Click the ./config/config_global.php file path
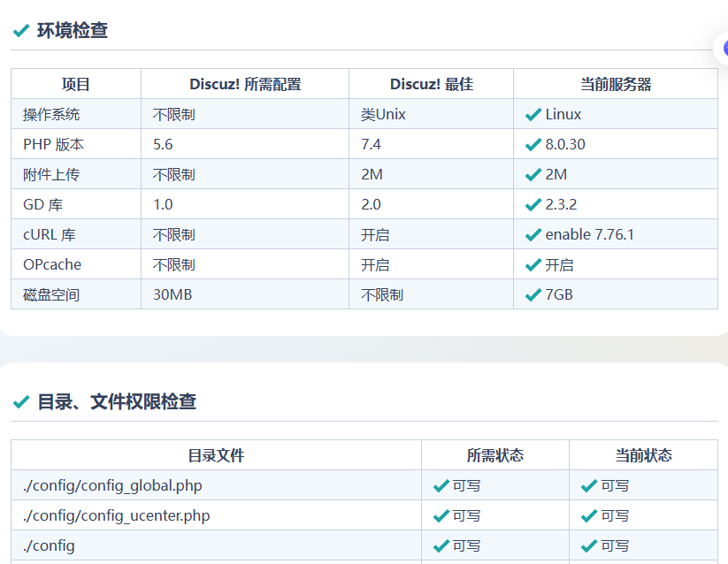 (x=113, y=485)
